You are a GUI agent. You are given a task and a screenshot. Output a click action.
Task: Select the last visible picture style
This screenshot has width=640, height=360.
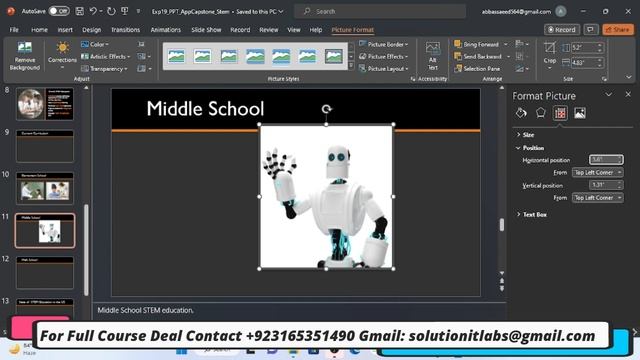[x=333, y=56]
